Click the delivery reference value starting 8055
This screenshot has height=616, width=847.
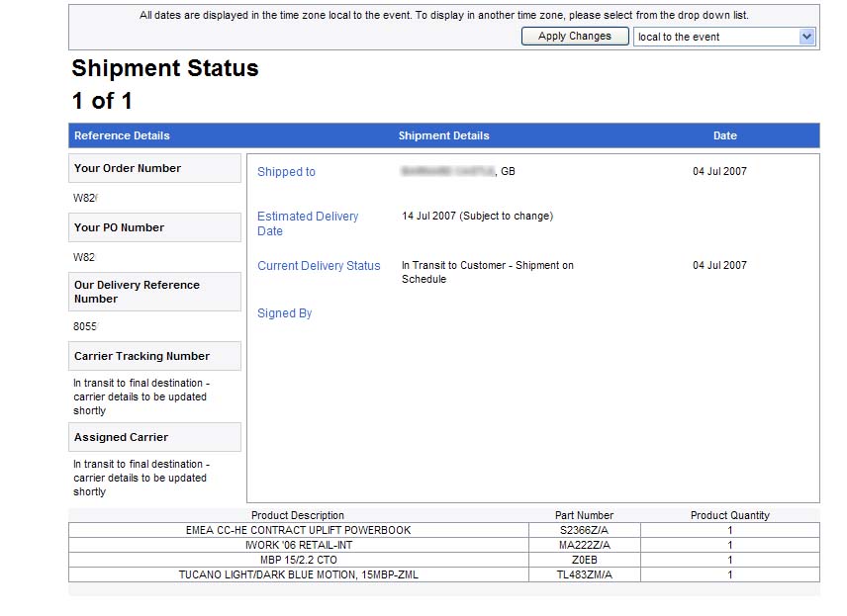[x=85, y=326]
